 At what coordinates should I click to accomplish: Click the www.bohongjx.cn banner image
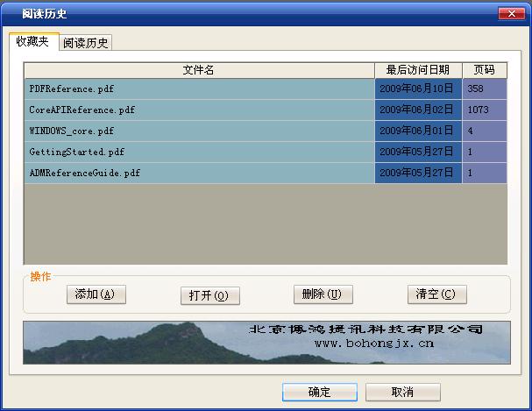point(266,340)
